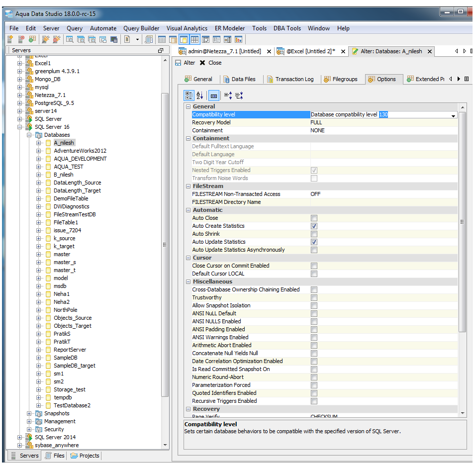Click the Categorized view icon in Options

click(x=189, y=95)
